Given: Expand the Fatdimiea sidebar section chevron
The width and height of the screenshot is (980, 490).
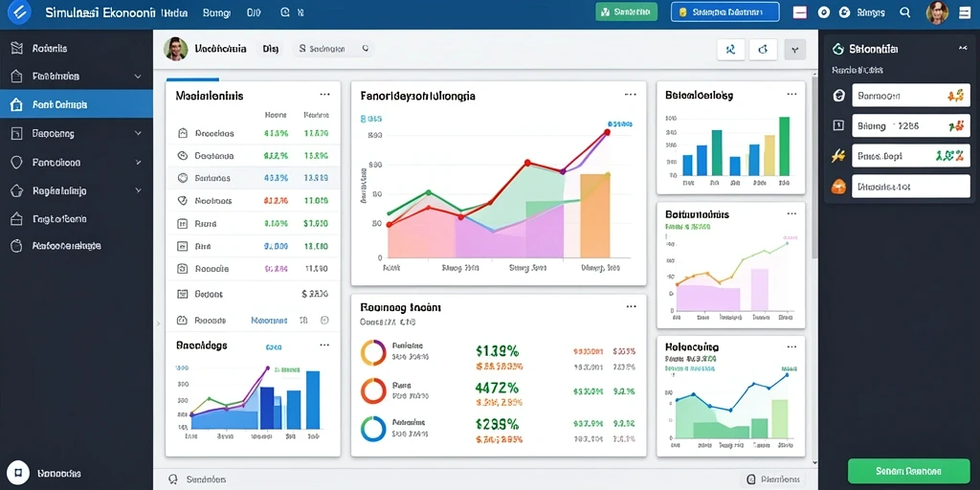Looking at the screenshot, I should [138, 77].
